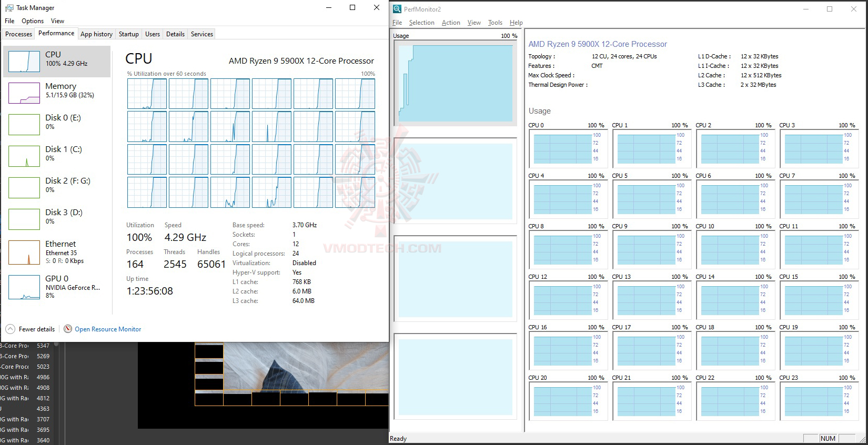Screen dimensions: 868x445
Task: Click the CPU 3 usage graph
Action: (819, 148)
